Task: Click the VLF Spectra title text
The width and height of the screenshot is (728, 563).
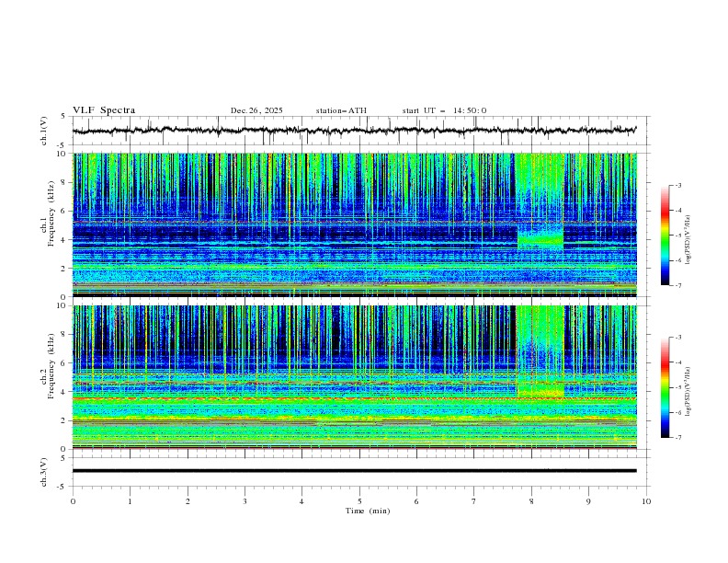Action: (104, 110)
